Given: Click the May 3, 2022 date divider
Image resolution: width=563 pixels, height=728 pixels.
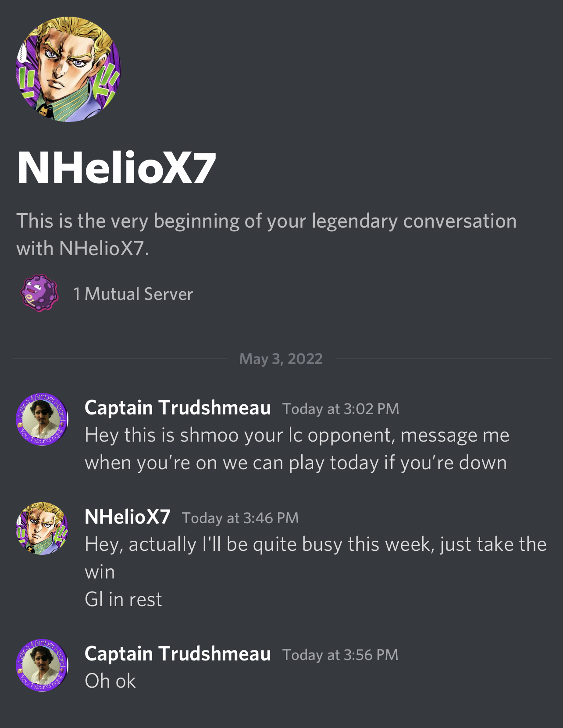Looking at the screenshot, I should 281,359.
